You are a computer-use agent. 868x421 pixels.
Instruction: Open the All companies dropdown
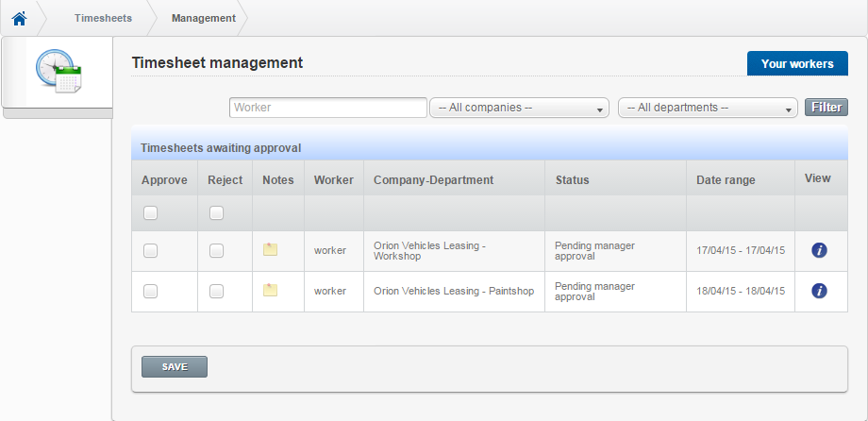[x=519, y=108]
